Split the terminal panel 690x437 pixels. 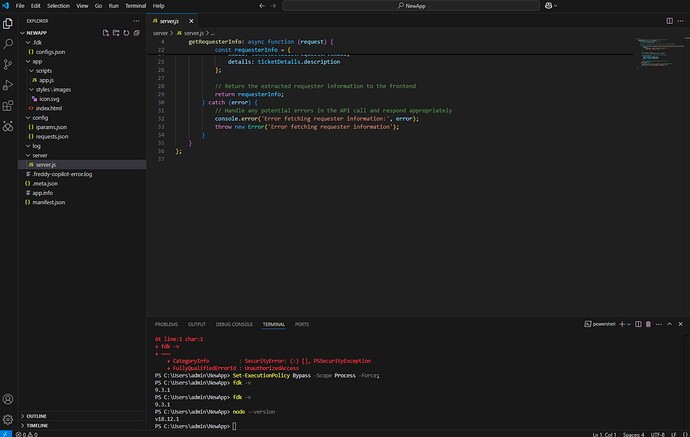[638, 324]
